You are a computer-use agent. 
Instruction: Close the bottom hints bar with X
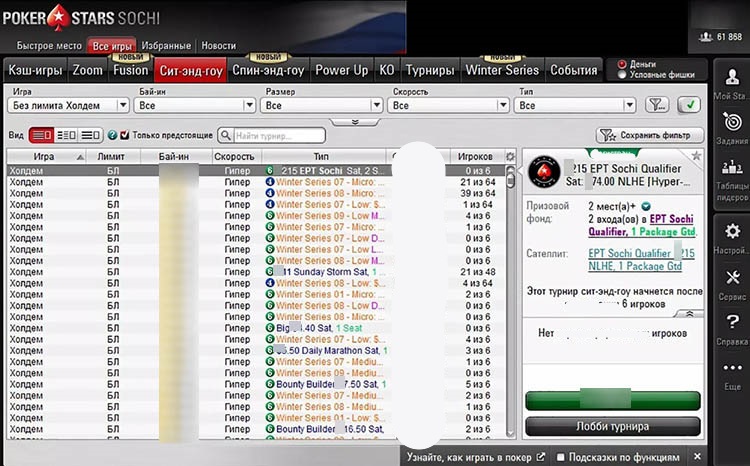(x=697, y=456)
